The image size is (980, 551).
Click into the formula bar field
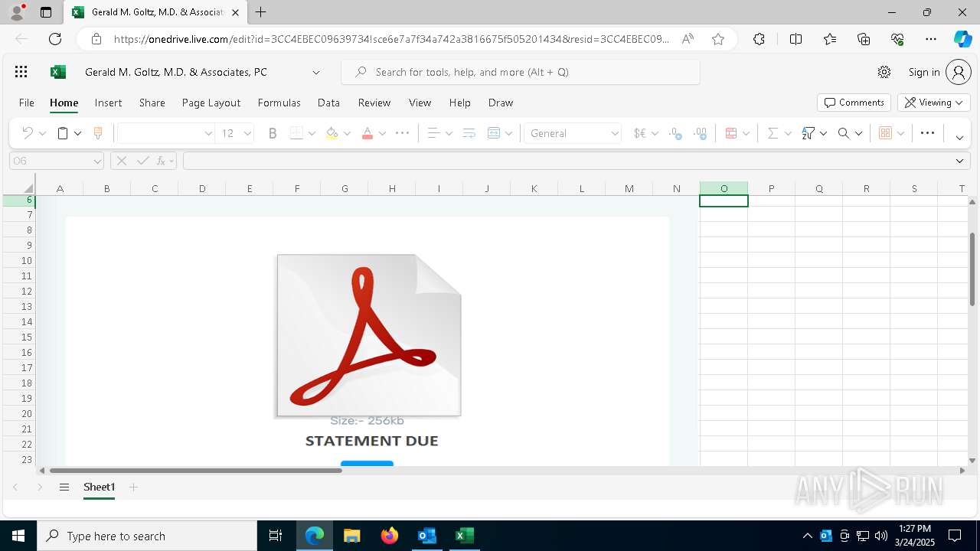567,161
